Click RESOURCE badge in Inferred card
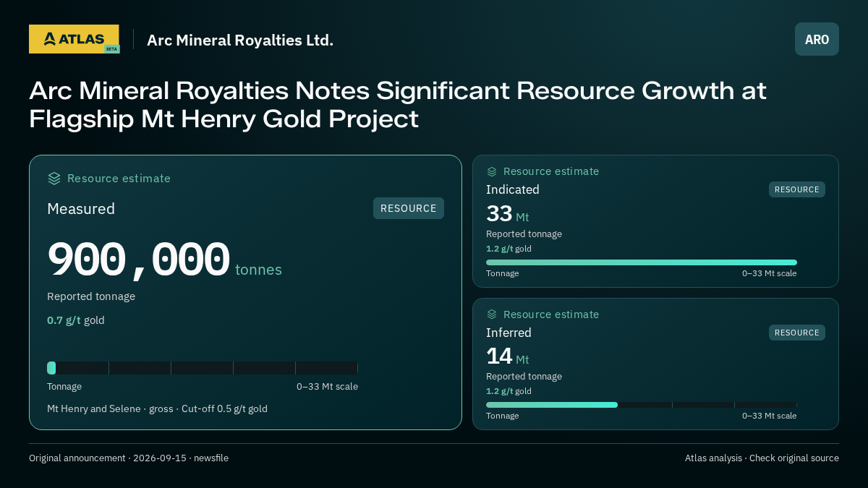 click(x=797, y=333)
